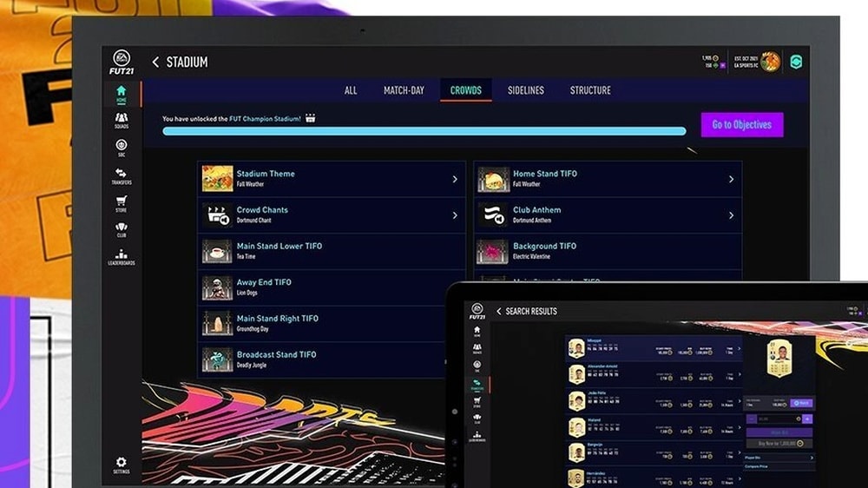
Task: Click Buy Now for 1,000,000 on tablet
Action: tap(779, 443)
